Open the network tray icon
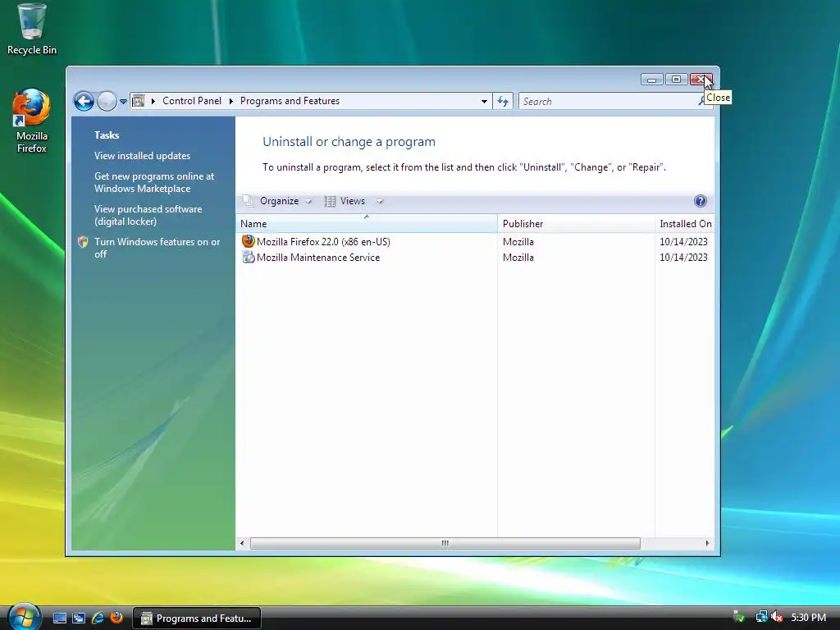Viewport: 840px width, 630px height. pos(761,617)
